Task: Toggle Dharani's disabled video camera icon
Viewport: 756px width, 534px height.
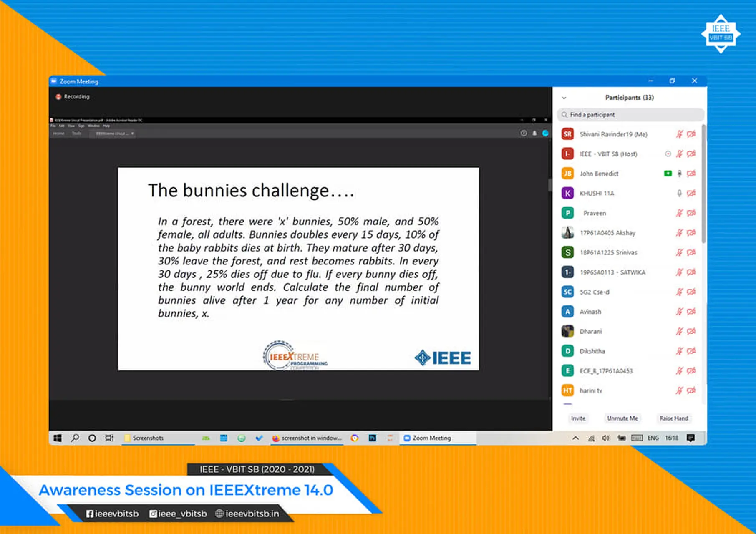Action: (692, 331)
